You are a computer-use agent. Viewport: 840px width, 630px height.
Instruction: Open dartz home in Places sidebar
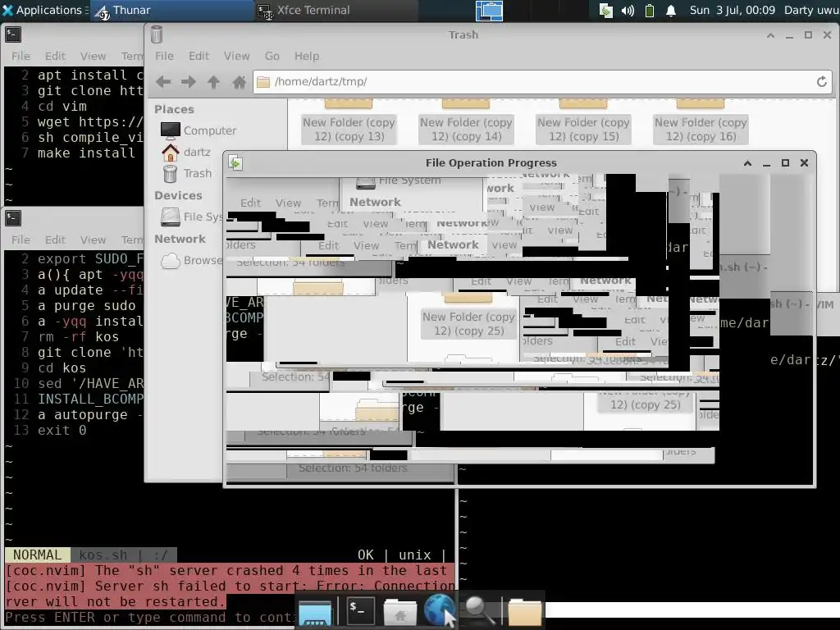click(x=186, y=152)
